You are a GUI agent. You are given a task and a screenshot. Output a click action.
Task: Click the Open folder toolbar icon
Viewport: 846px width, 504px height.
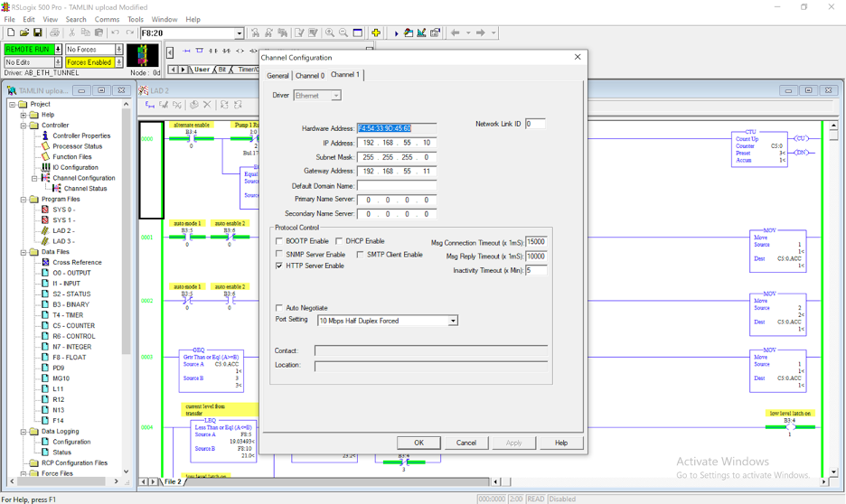tap(24, 33)
